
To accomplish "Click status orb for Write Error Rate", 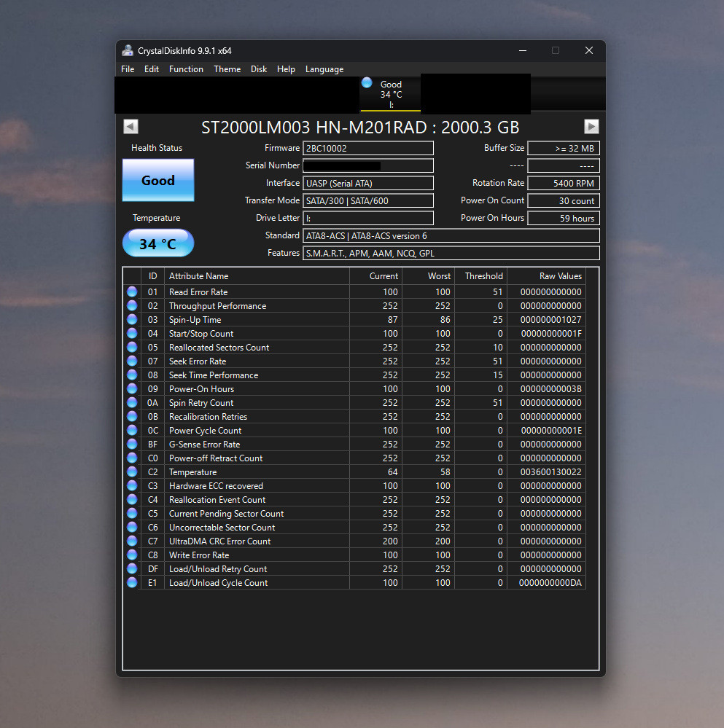I will point(132,555).
